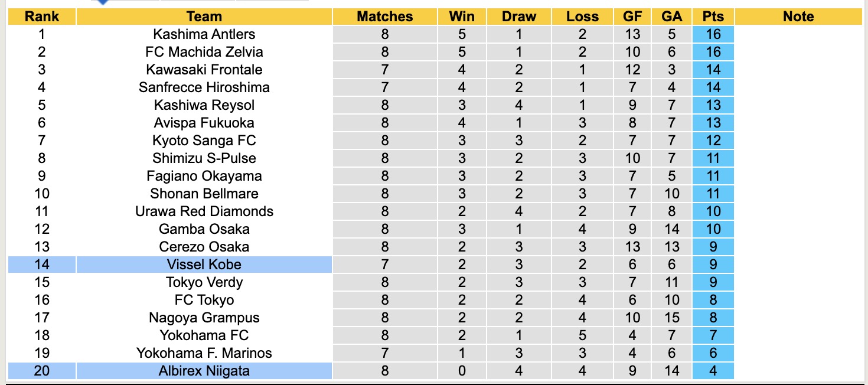The height and width of the screenshot is (385, 868).
Task: Click rank 14 highlighted cell
Action: (x=41, y=265)
